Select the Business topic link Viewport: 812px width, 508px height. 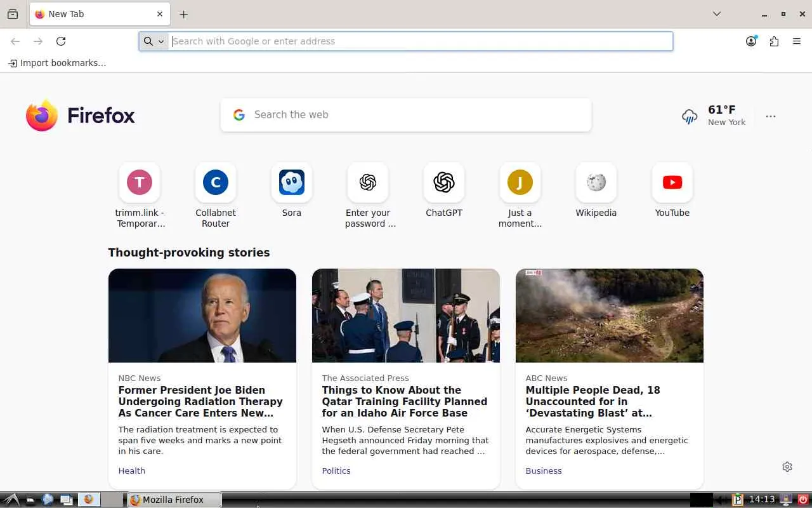pyautogui.click(x=544, y=471)
